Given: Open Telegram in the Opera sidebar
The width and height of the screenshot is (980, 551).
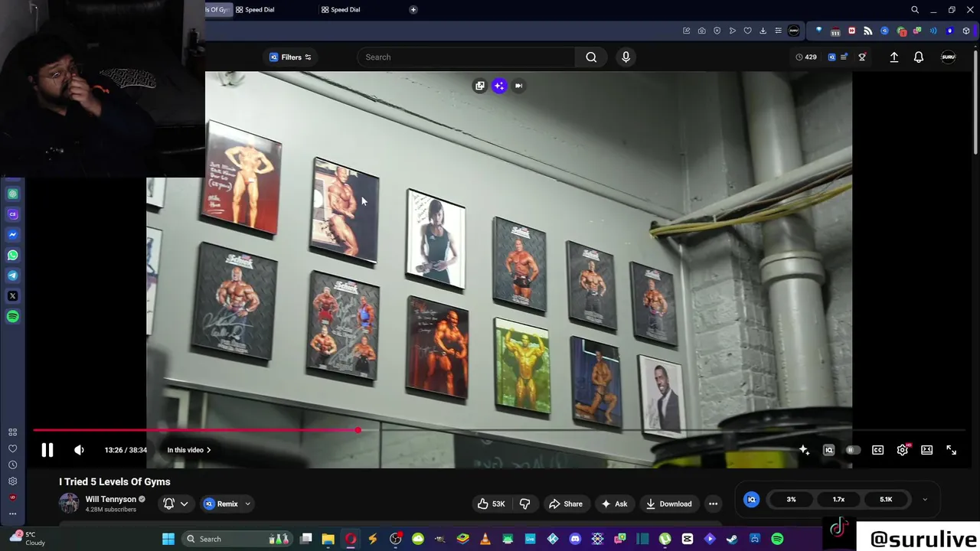Looking at the screenshot, I should (12, 275).
